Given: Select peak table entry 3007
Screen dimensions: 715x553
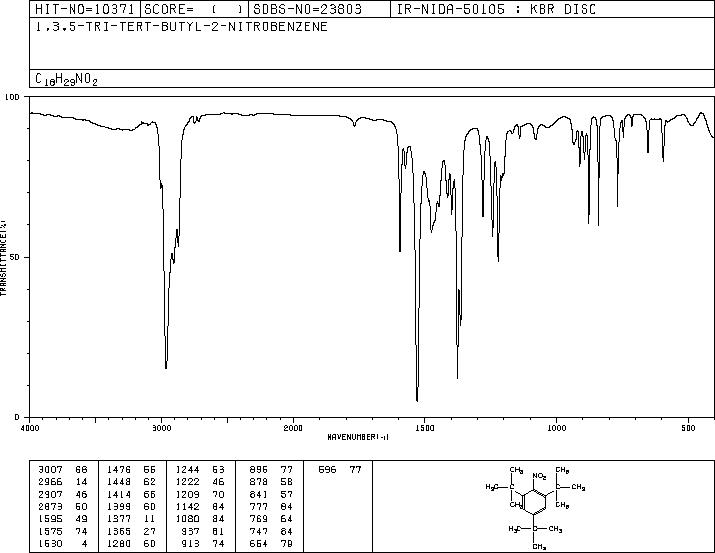Looking at the screenshot, I should point(51,469).
